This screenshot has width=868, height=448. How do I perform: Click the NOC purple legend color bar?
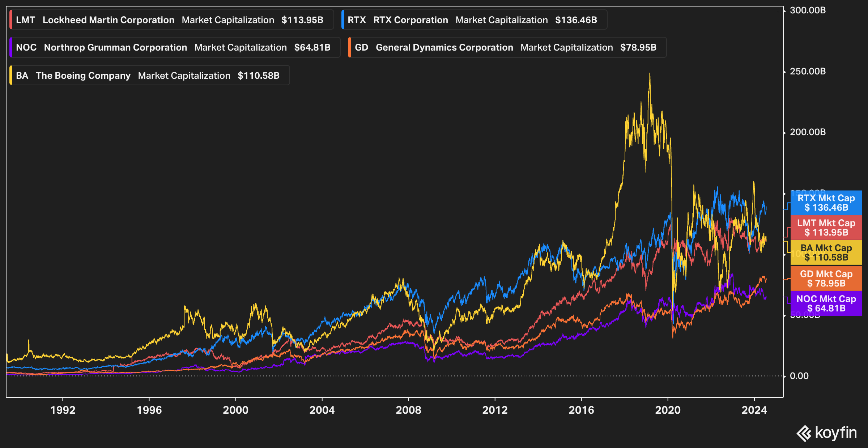[11, 47]
